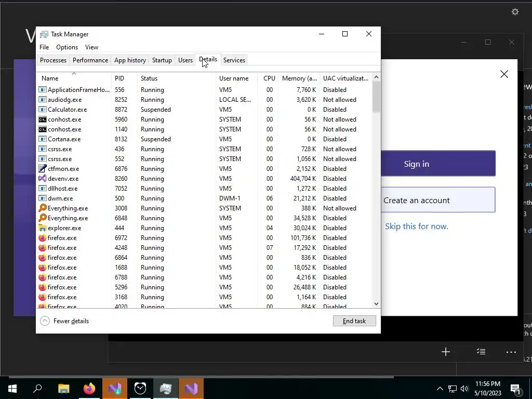Open the View menu
The image size is (532, 399).
pos(91,47)
